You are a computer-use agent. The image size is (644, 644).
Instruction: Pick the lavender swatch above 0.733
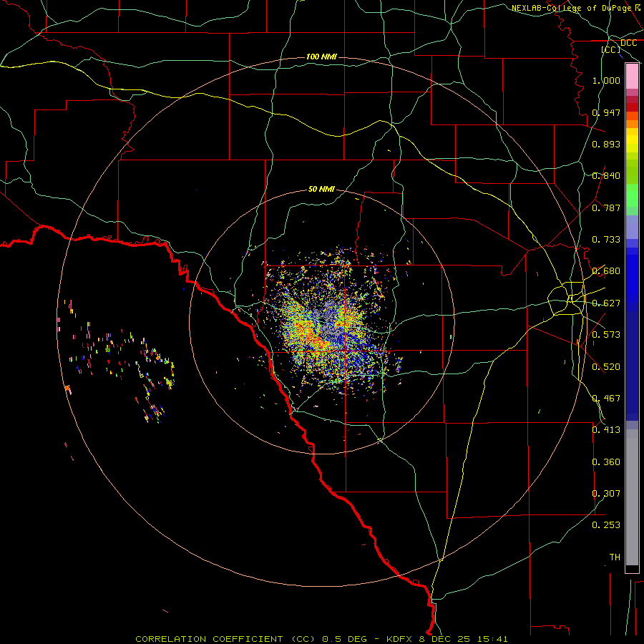click(x=632, y=227)
